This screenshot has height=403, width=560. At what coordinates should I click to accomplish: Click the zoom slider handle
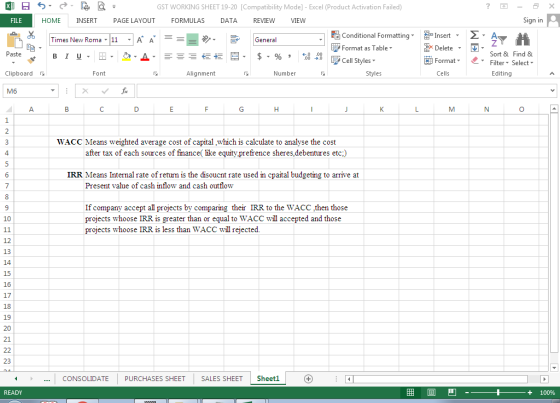[x=498, y=393]
